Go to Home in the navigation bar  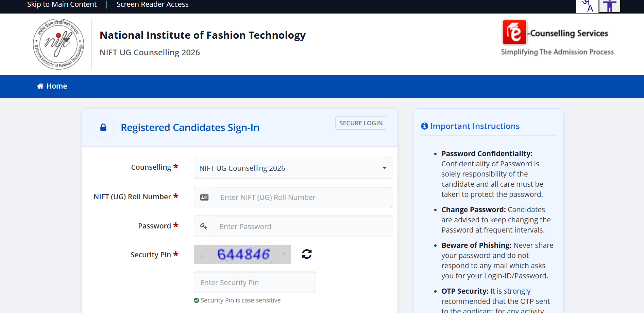point(52,86)
